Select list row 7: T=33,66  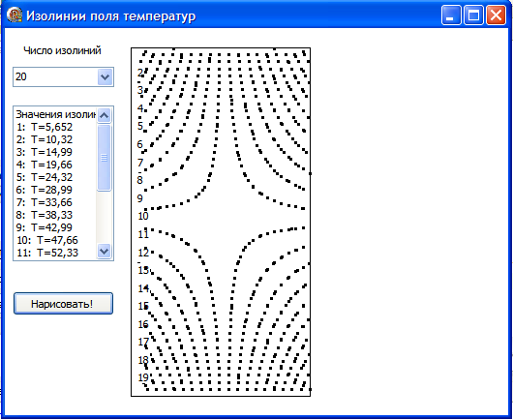[55, 202]
